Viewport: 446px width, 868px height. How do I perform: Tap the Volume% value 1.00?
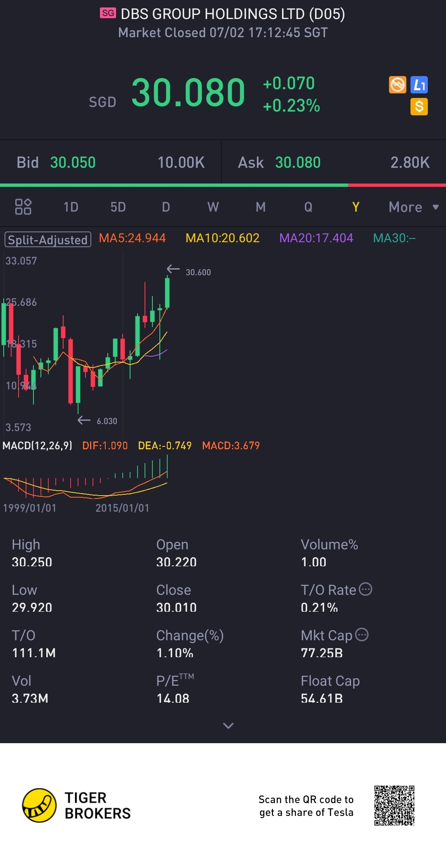tap(313, 562)
